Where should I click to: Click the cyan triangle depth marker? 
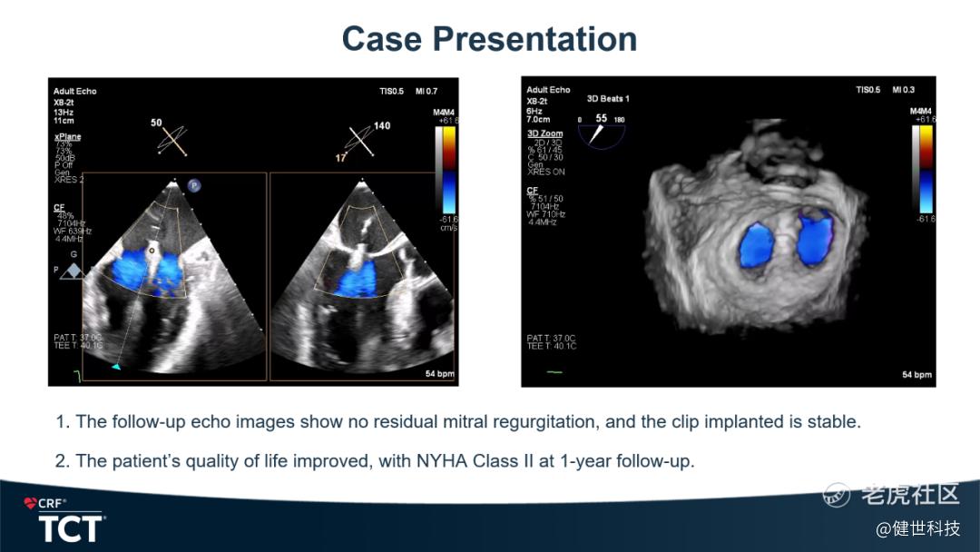(x=115, y=366)
